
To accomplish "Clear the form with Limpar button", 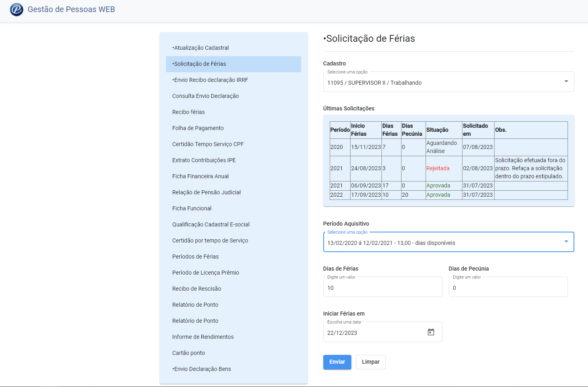I will [371, 362].
